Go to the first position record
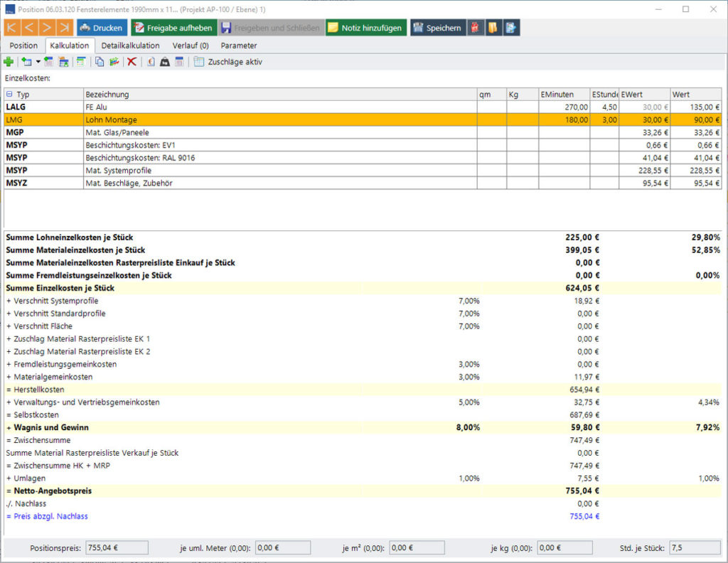Screen dimensions: 728x563 12,28
